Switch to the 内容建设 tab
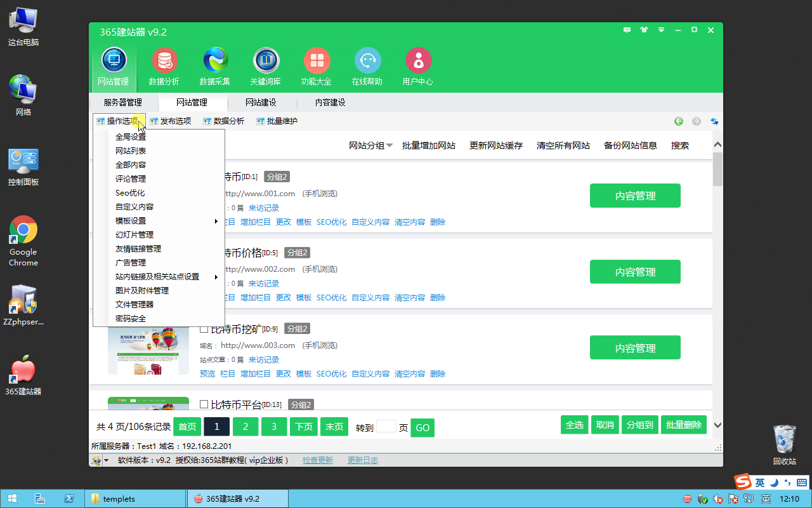The width and height of the screenshot is (812, 508). point(331,102)
